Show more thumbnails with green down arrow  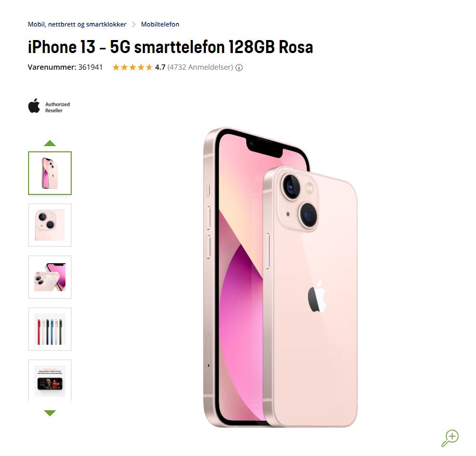point(50,413)
